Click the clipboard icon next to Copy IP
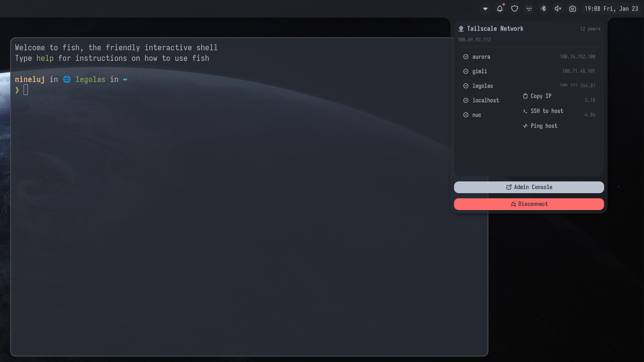 tap(525, 96)
